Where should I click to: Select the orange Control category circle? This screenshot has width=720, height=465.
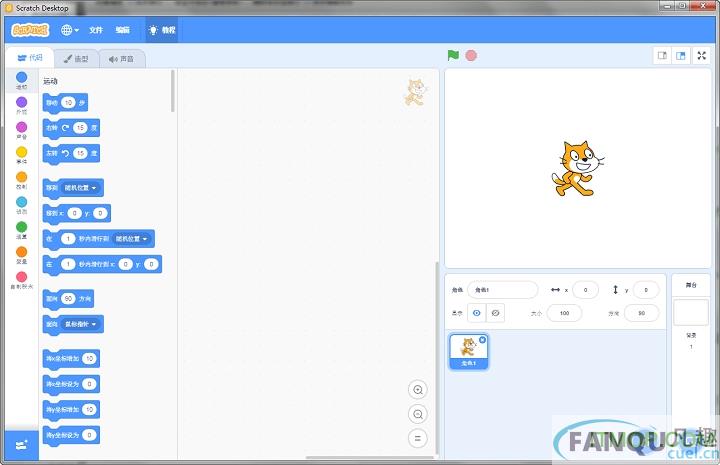[x=22, y=177]
